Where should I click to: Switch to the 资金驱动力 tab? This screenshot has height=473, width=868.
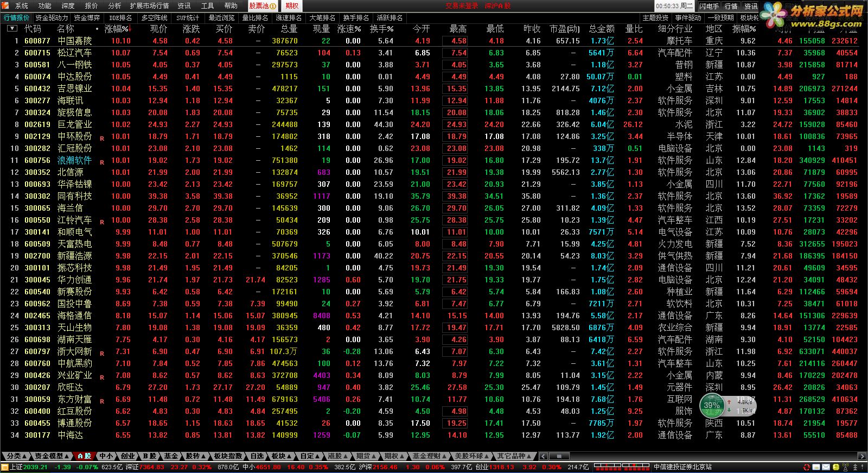(52, 18)
